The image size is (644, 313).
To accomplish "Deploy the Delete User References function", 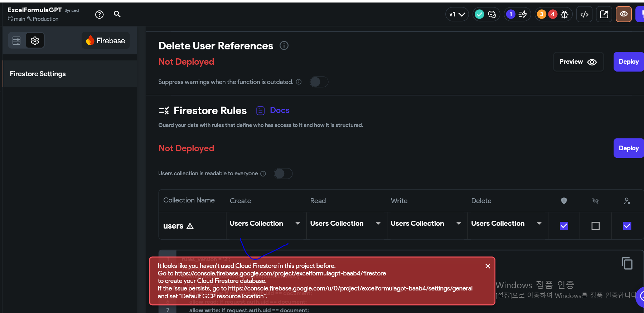I will click(629, 62).
